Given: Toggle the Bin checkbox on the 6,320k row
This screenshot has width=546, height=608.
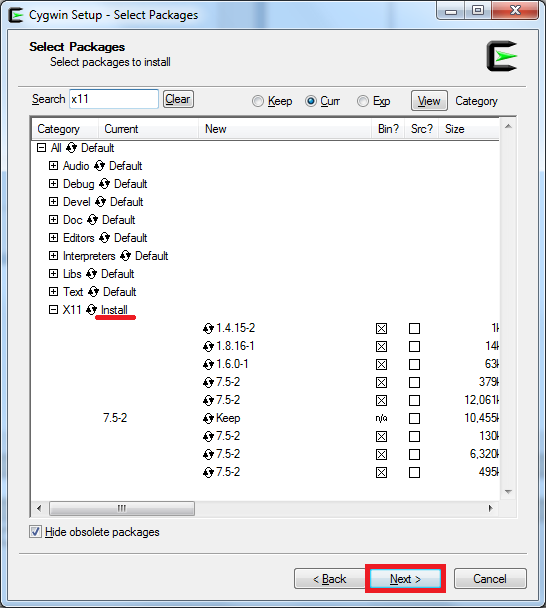Looking at the screenshot, I should tap(381, 454).
